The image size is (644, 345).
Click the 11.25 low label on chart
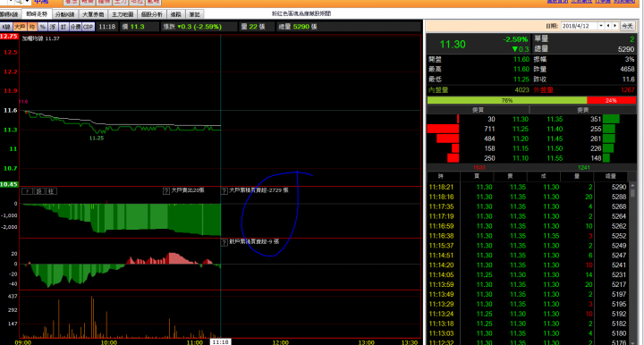click(x=97, y=139)
